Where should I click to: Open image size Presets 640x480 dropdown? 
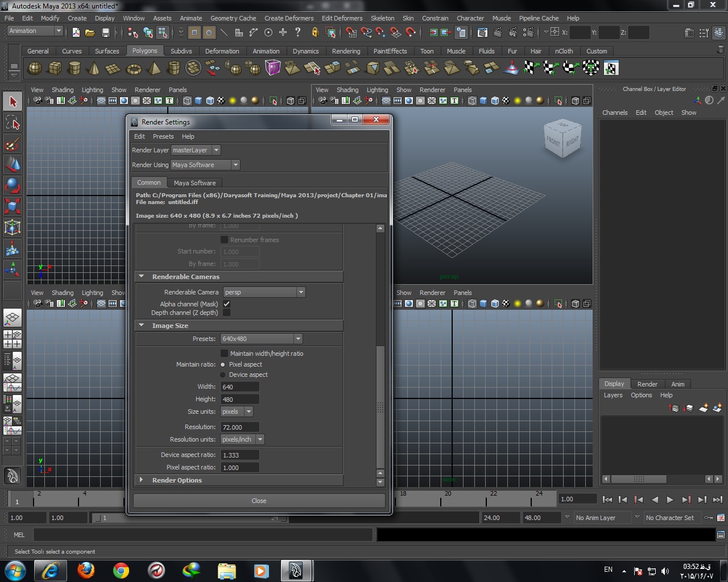tap(262, 339)
